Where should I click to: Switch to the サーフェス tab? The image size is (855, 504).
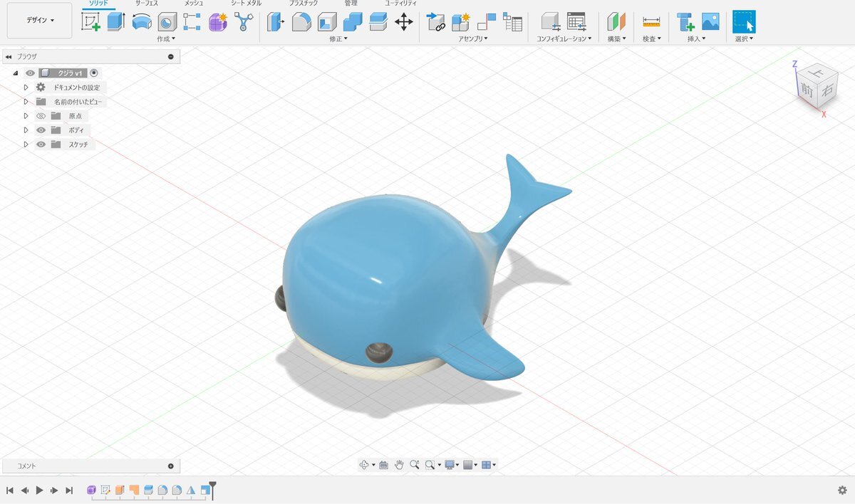point(146,4)
